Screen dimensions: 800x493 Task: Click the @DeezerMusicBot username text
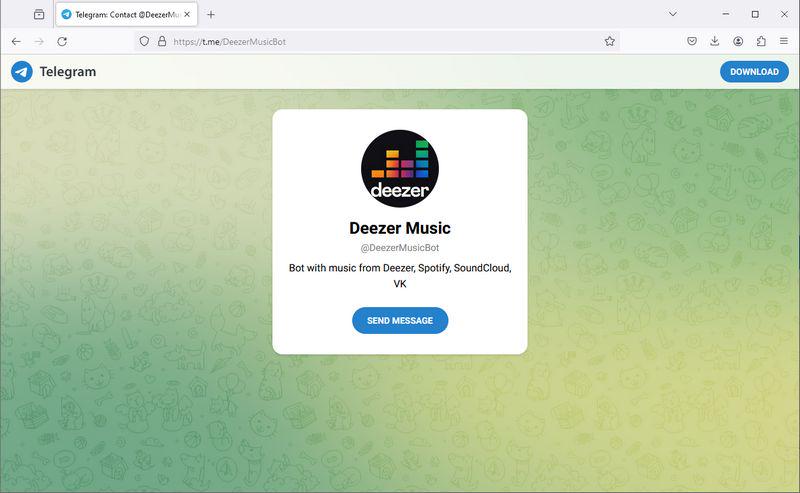point(400,248)
